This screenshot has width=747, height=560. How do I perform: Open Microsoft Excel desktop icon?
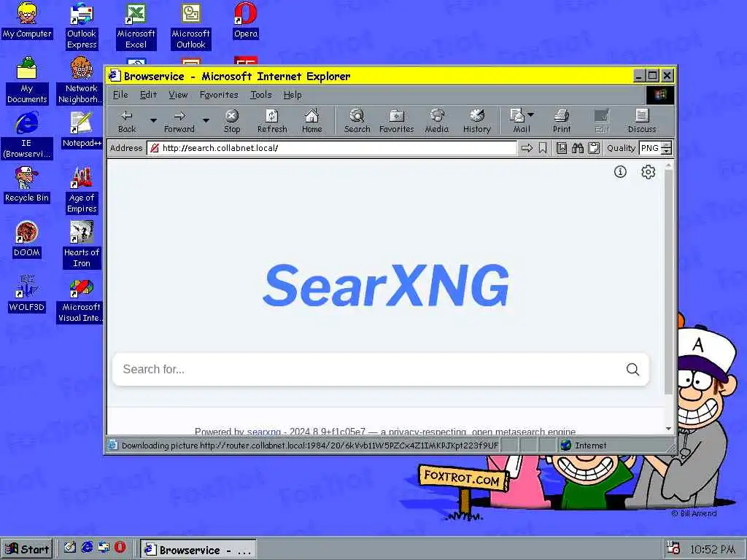[136, 26]
